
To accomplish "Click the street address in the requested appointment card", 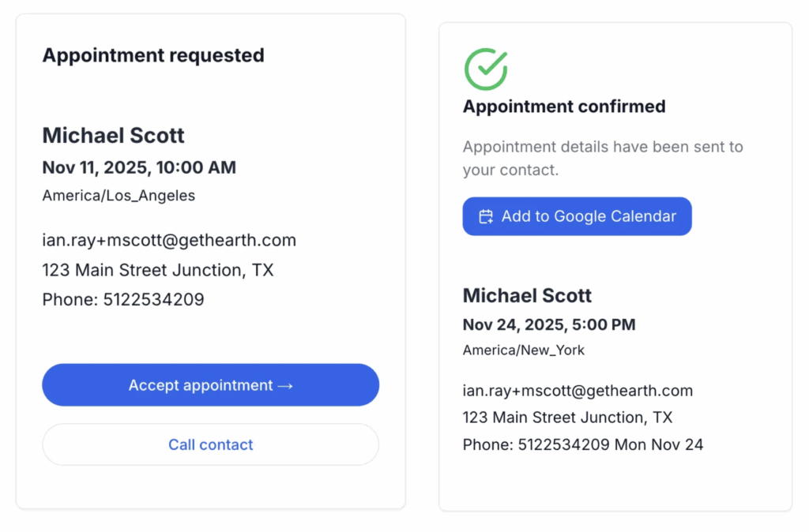I will [158, 270].
